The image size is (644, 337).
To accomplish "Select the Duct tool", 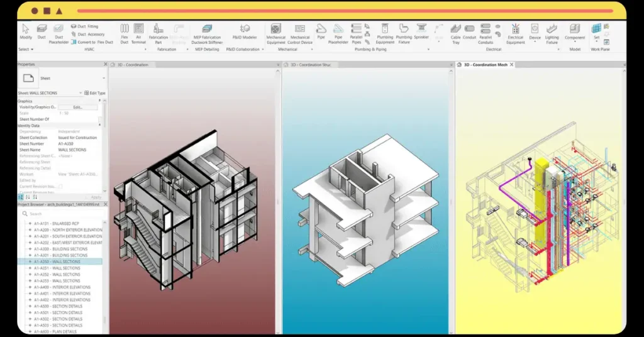I will 42,31.
